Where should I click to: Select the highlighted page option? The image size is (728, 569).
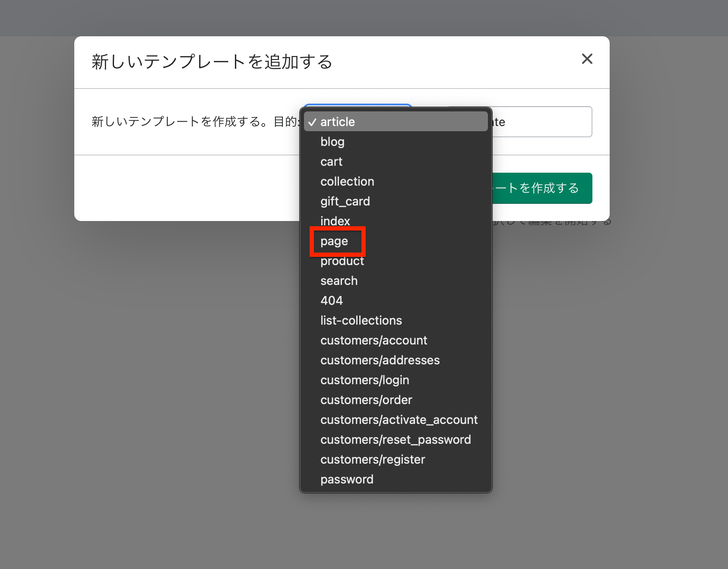point(334,241)
